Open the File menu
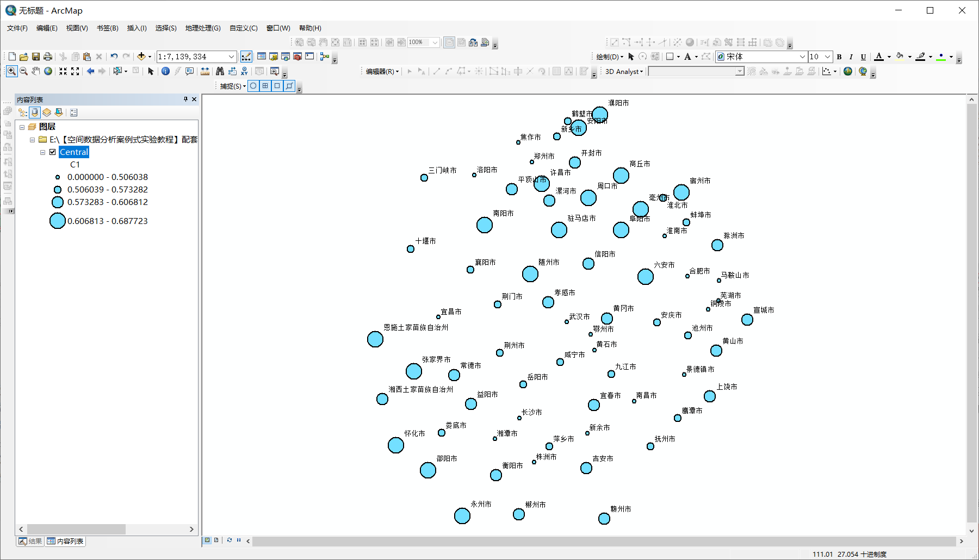This screenshot has width=979, height=560. [17, 28]
